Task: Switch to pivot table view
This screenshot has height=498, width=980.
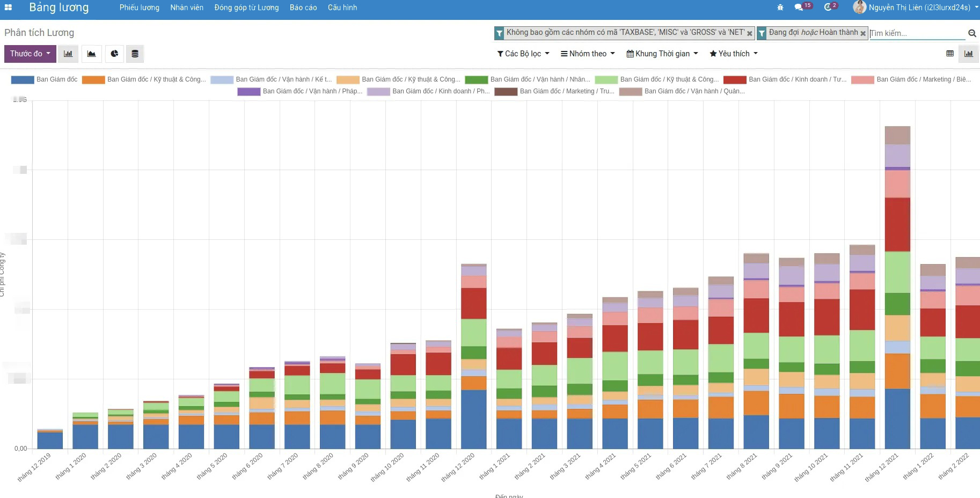Action: pyautogui.click(x=950, y=54)
